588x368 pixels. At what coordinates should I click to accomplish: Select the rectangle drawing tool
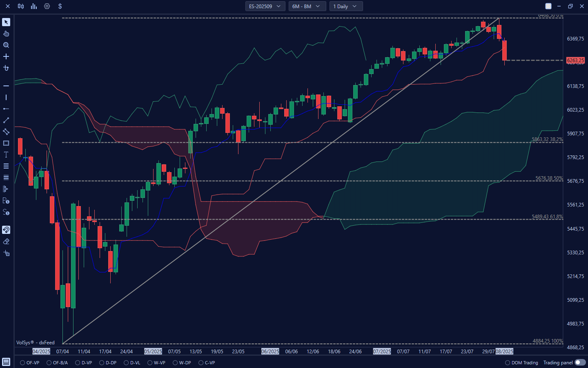pos(6,143)
